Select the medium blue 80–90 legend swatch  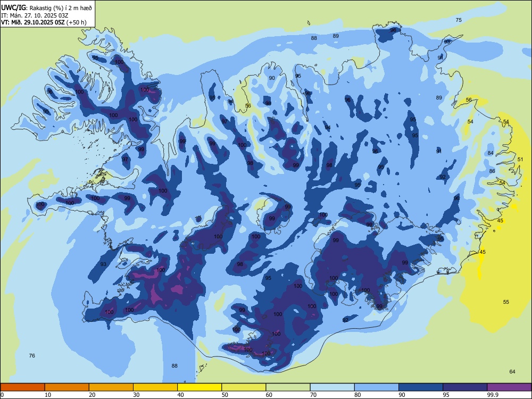(377, 387)
